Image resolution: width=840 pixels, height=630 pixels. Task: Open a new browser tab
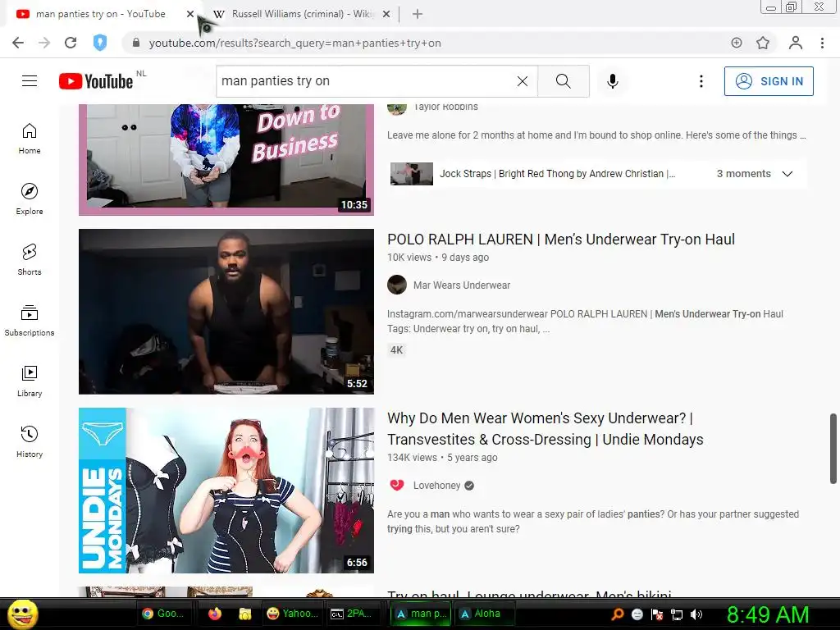418,15
